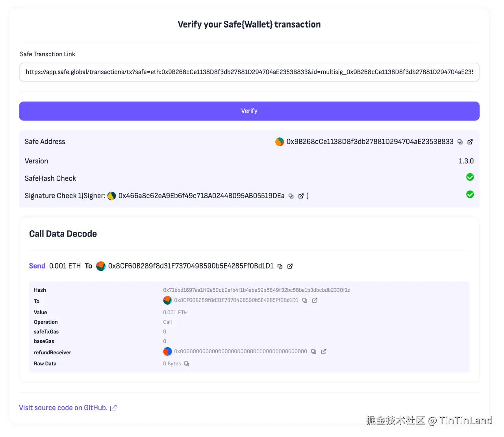This screenshot has width=504, height=437.
Task: Click the refundReceiver identicon avatar
Action: (167, 352)
